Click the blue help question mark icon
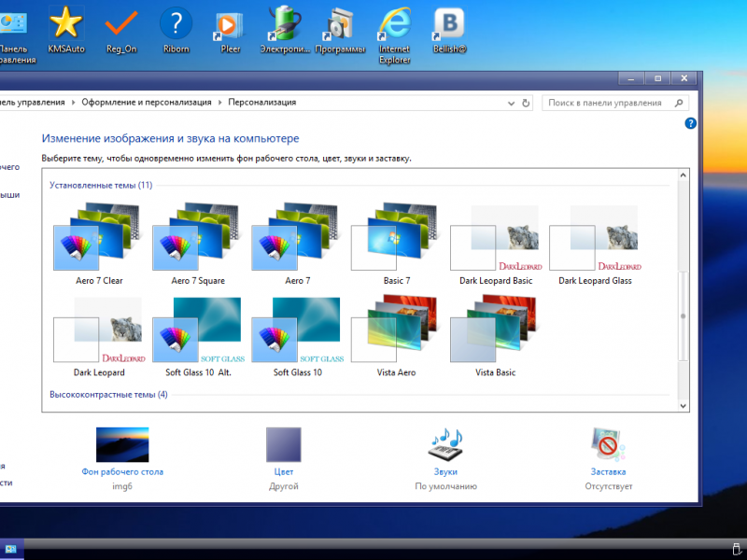 point(691,123)
